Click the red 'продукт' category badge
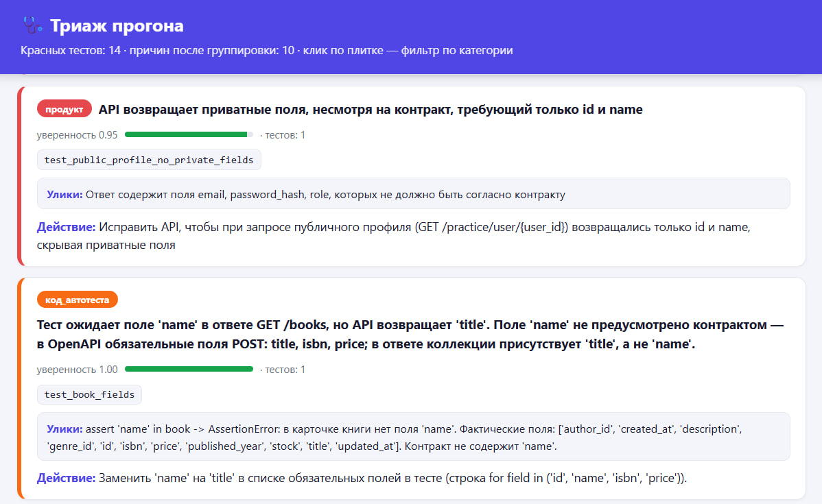 tap(64, 109)
